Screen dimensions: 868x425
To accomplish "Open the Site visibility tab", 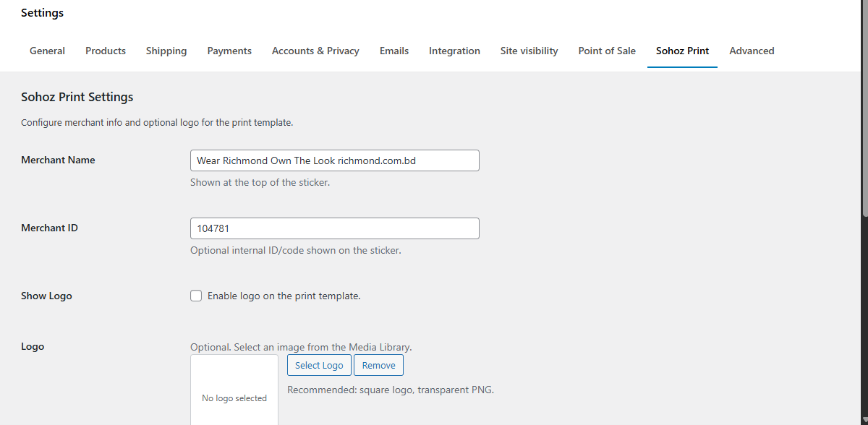I will pos(529,51).
